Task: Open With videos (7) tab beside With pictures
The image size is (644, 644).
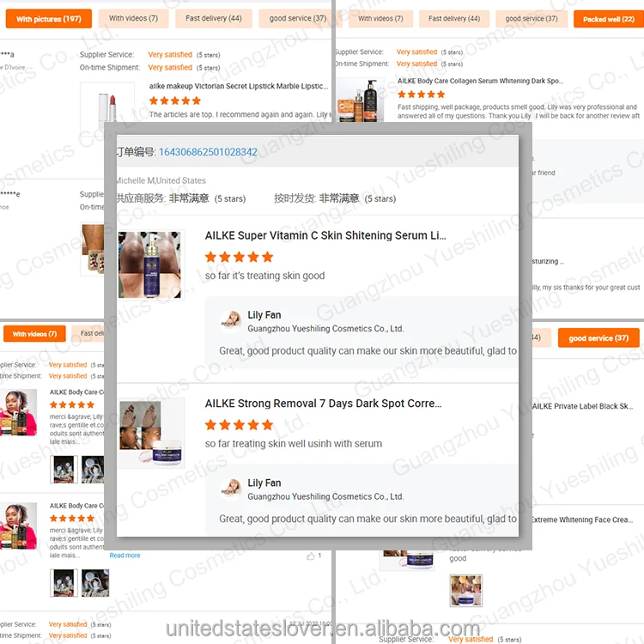Action: pos(133,19)
